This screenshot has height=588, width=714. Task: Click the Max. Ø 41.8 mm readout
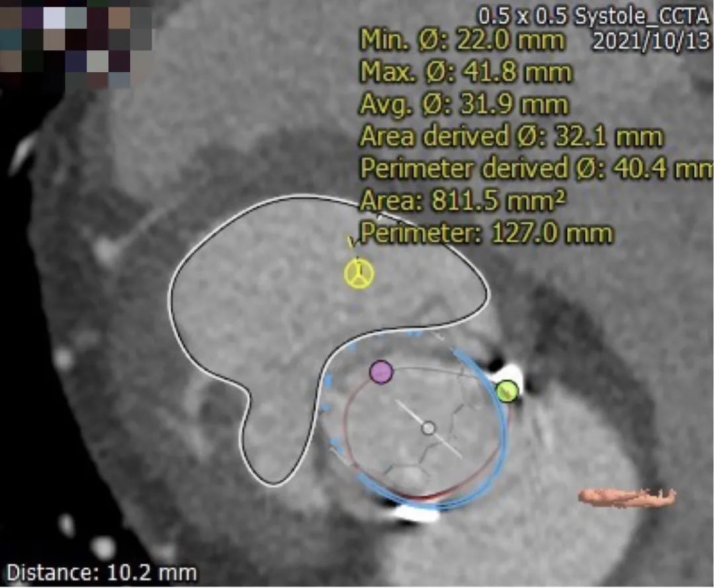point(465,72)
